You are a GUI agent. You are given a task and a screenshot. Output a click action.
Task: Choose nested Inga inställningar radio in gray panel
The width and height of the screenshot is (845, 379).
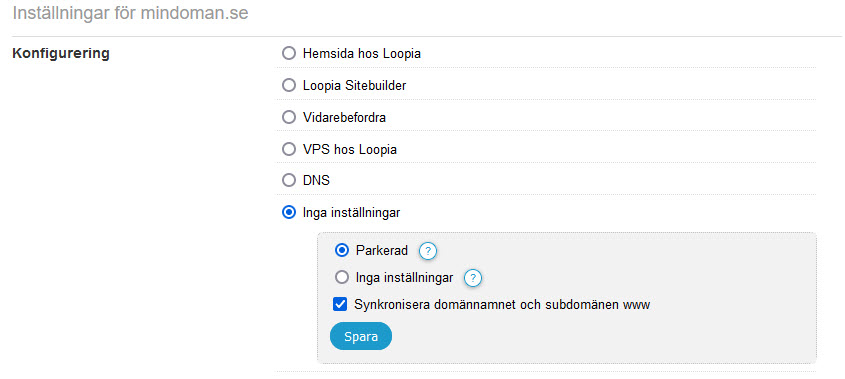coord(342,278)
